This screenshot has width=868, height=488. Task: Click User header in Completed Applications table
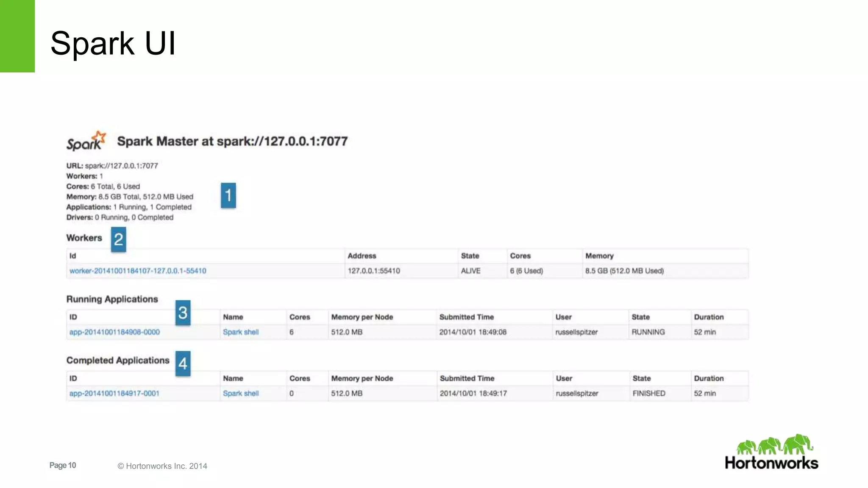(564, 378)
